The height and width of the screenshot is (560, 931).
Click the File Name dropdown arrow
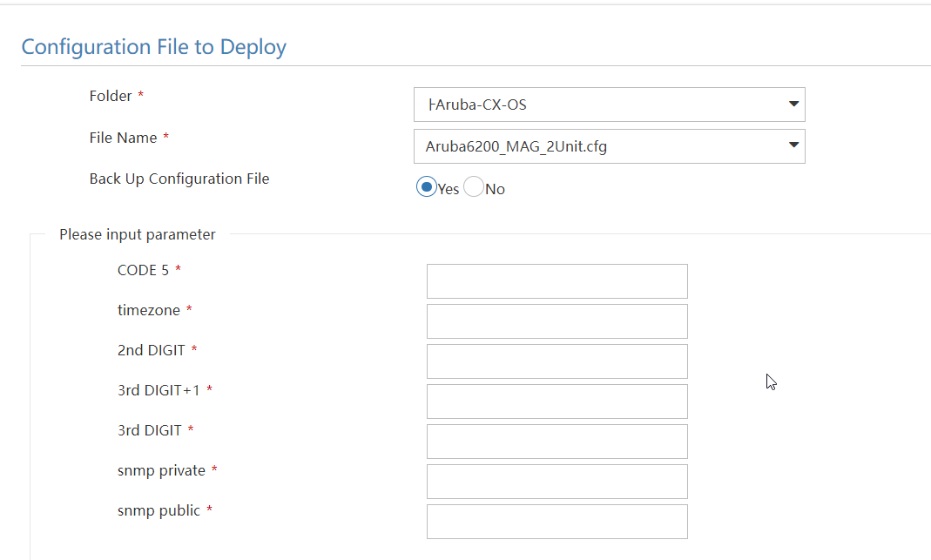point(793,146)
